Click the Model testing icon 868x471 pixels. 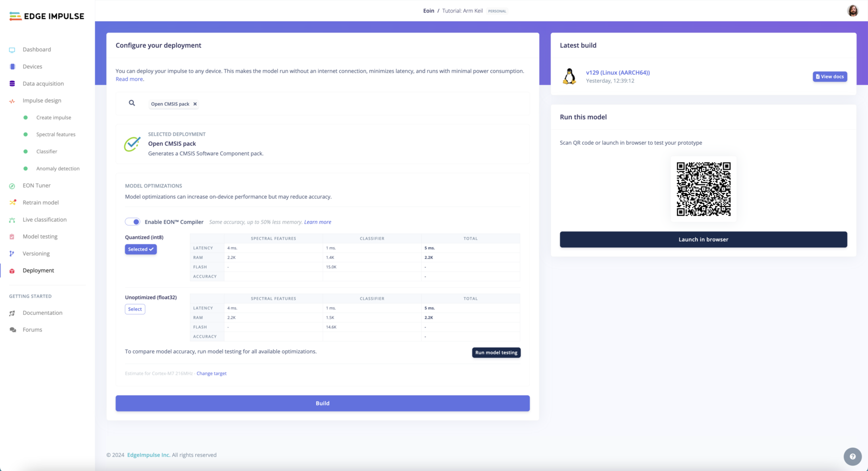pos(12,237)
